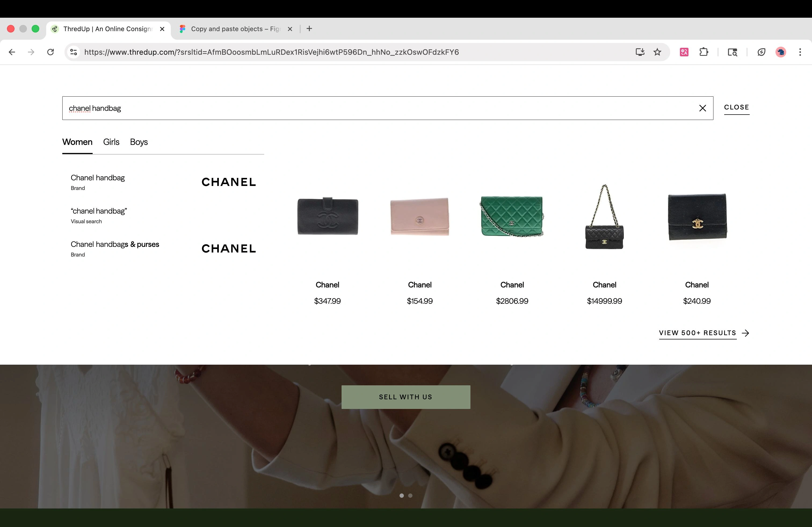The image size is (812, 527).
Task: Click the first carousel dot indicator
Action: coord(401,496)
